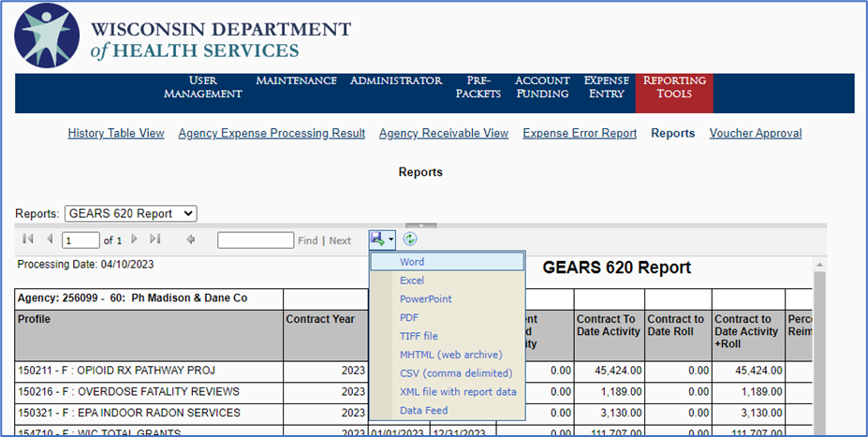Click the Find text search field
Viewport: 868px width, 437px height.
click(256, 240)
